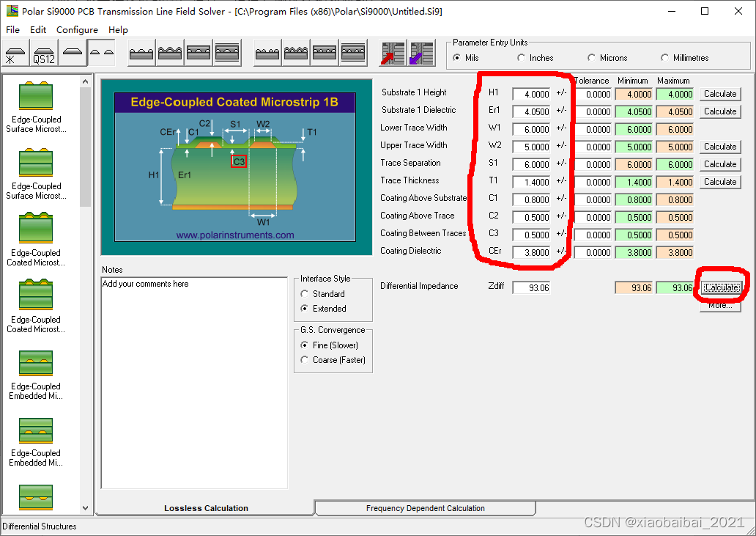Choose the single-trace coplanar stripline structures icon
The image size is (756, 536).
[x=227, y=53]
